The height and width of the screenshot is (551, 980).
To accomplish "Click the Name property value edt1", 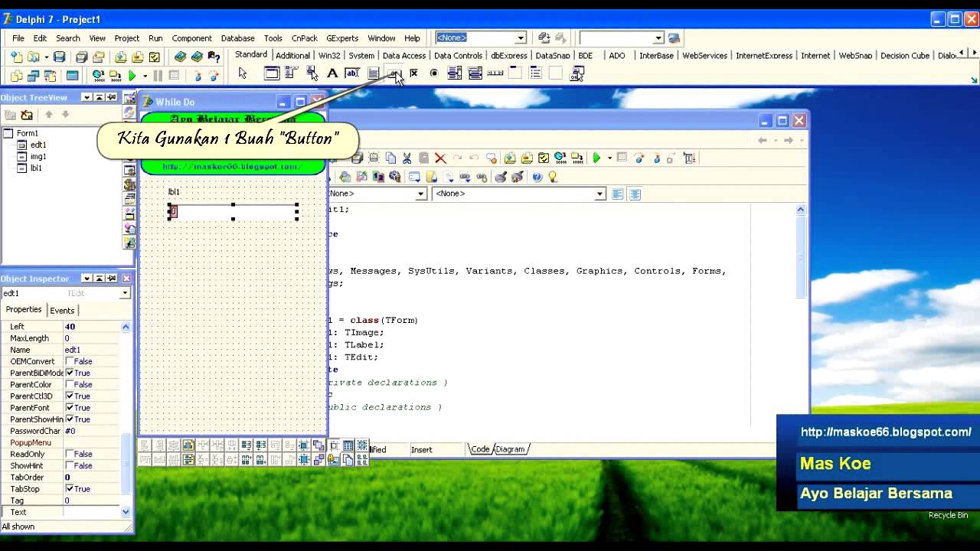I will (x=73, y=350).
